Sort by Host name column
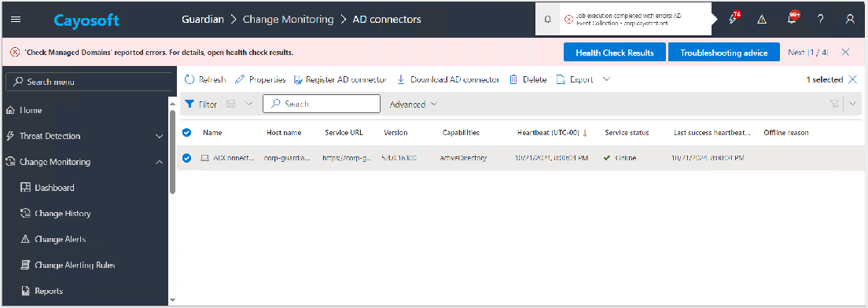Viewport: 868px width, 308px height. tap(284, 133)
